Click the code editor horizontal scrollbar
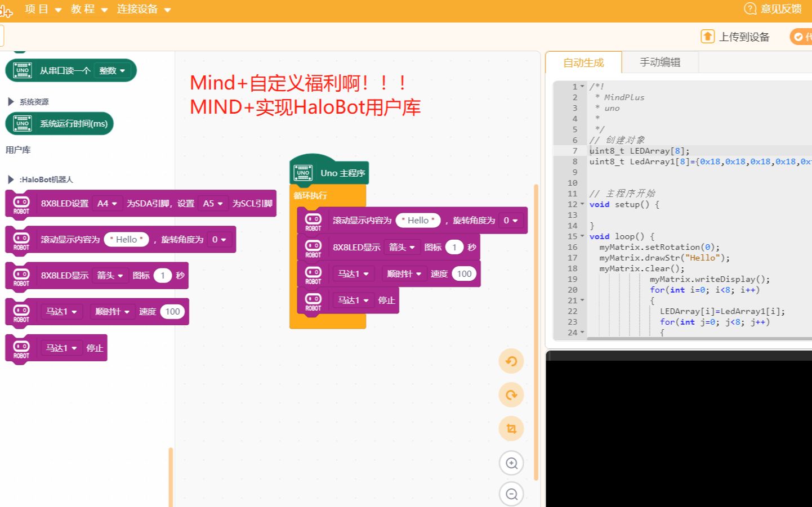The image size is (812, 507). (699, 339)
